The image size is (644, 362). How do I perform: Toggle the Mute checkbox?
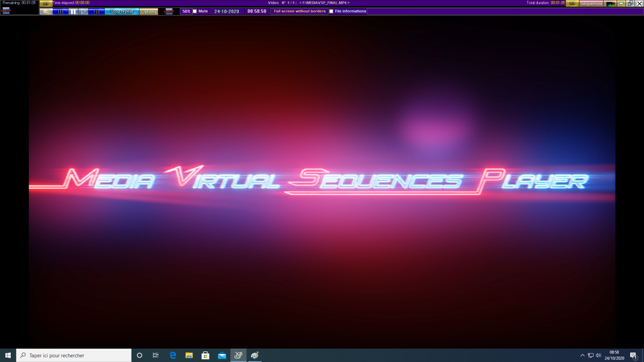point(195,11)
